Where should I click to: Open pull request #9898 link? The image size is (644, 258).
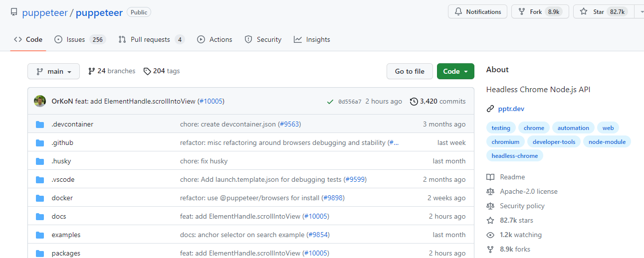click(x=333, y=198)
